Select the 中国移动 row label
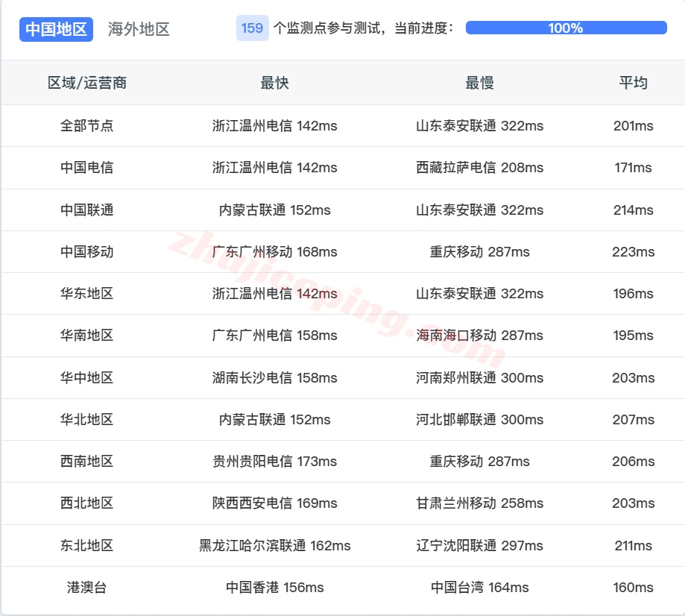 point(85,252)
